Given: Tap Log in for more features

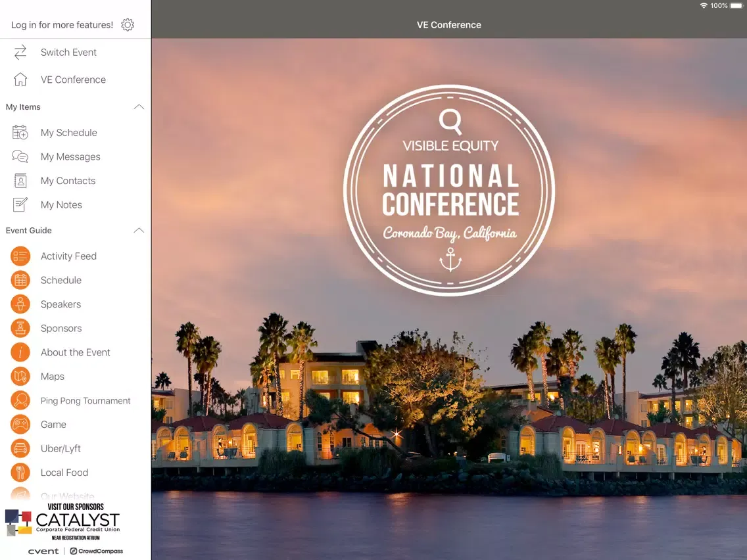Looking at the screenshot, I should point(62,25).
